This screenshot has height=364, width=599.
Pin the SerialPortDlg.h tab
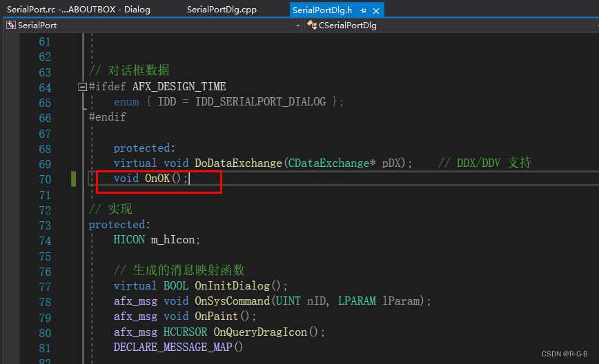click(x=363, y=10)
